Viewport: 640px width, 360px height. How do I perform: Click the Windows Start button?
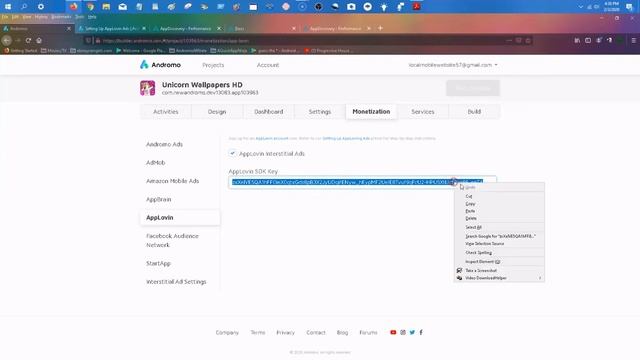click(8, 7)
